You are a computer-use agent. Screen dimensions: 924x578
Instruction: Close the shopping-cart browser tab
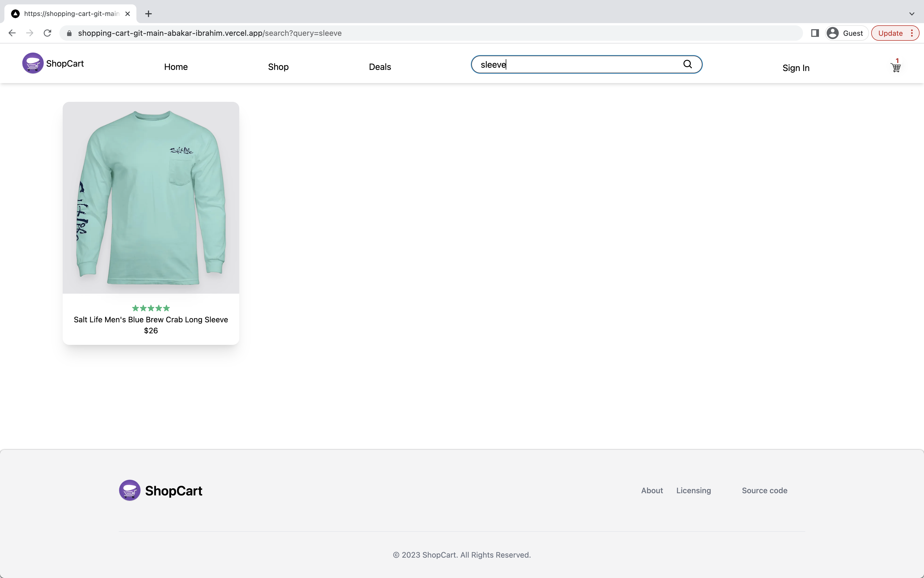tap(128, 14)
